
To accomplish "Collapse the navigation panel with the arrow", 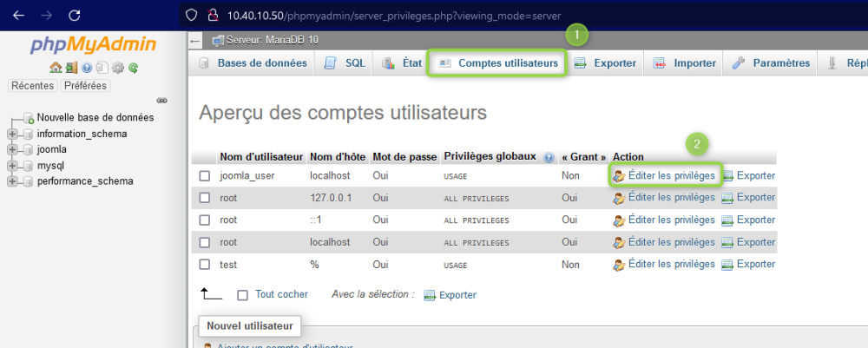I will (x=194, y=41).
